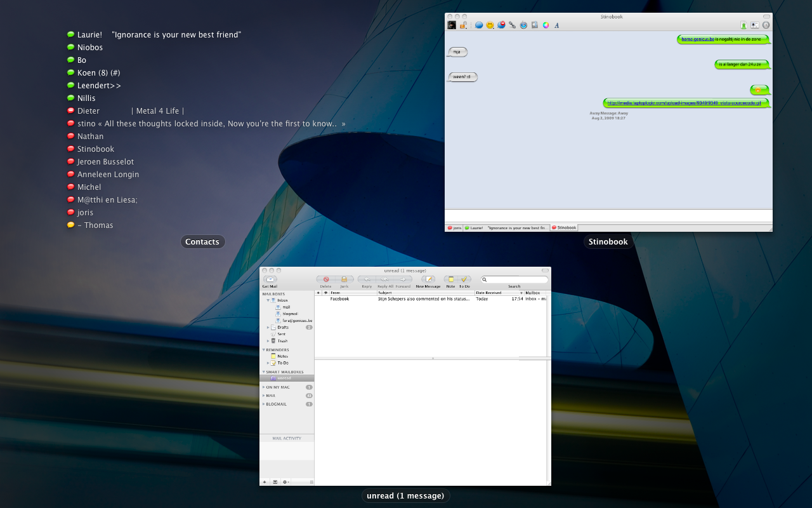Screen dimensions: 812x508
Task: Select the unread (1 message) window label
Action: click(x=405, y=495)
